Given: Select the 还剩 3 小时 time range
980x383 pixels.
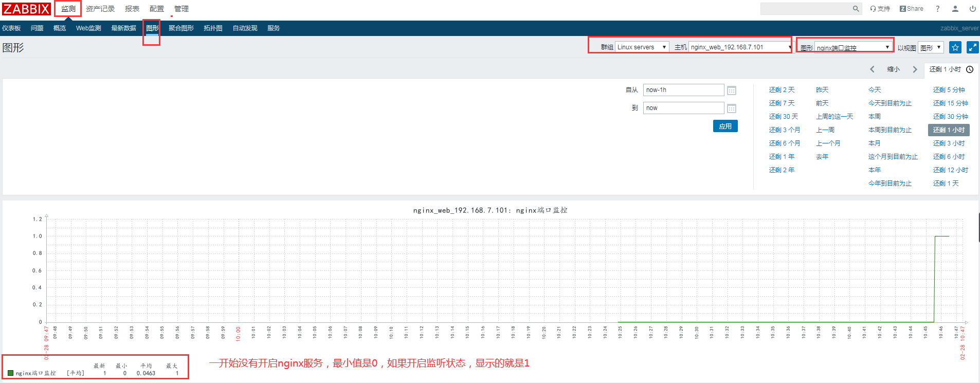Looking at the screenshot, I should [x=949, y=143].
